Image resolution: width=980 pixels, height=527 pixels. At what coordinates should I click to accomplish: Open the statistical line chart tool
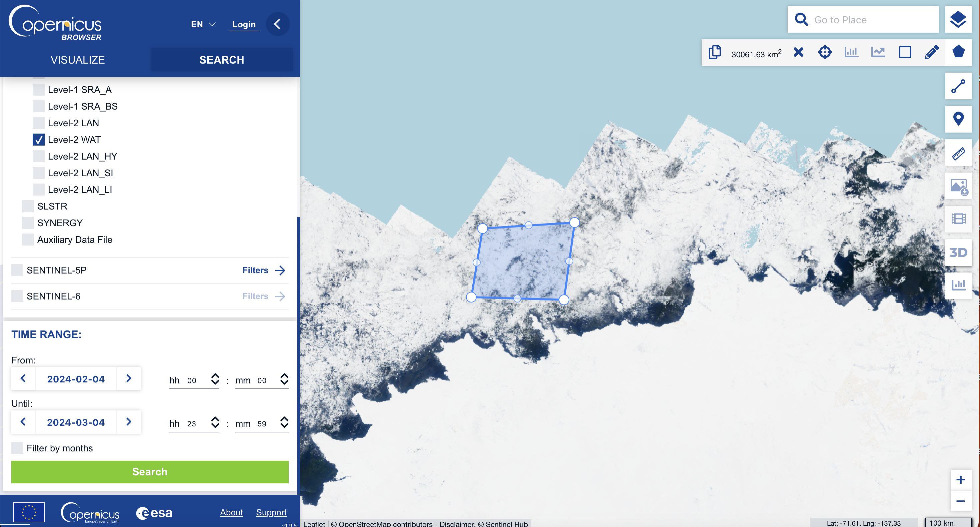(x=878, y=52)
